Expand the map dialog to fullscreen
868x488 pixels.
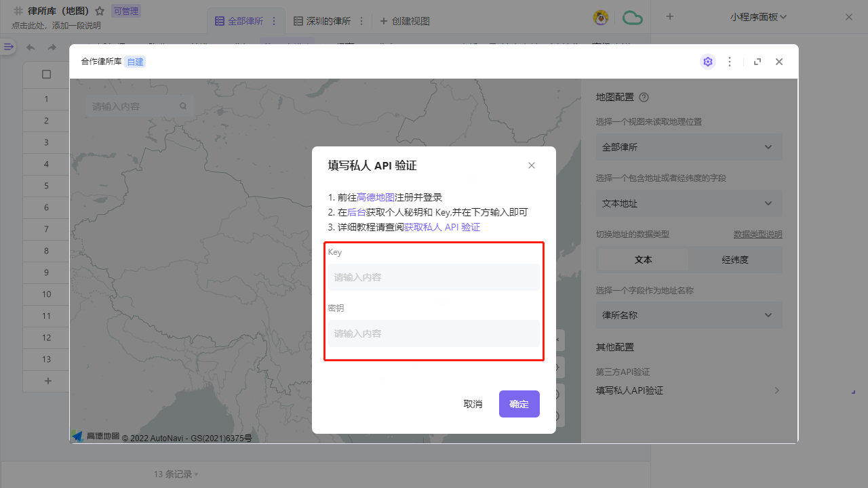tap(757, 62)
